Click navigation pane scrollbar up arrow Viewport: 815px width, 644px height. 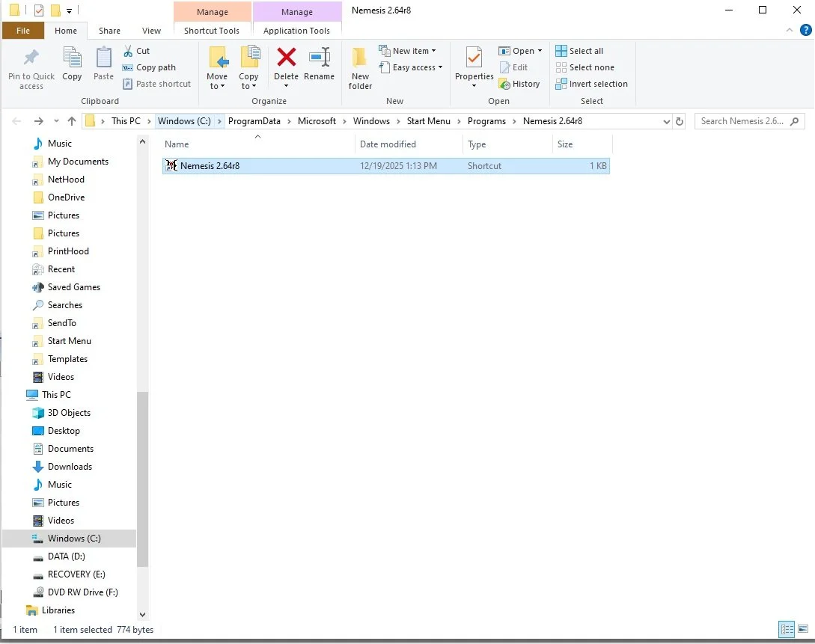142,141
